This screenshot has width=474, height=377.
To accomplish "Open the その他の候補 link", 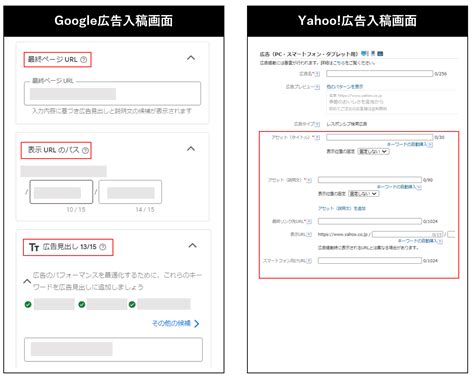I will (171, 323).
